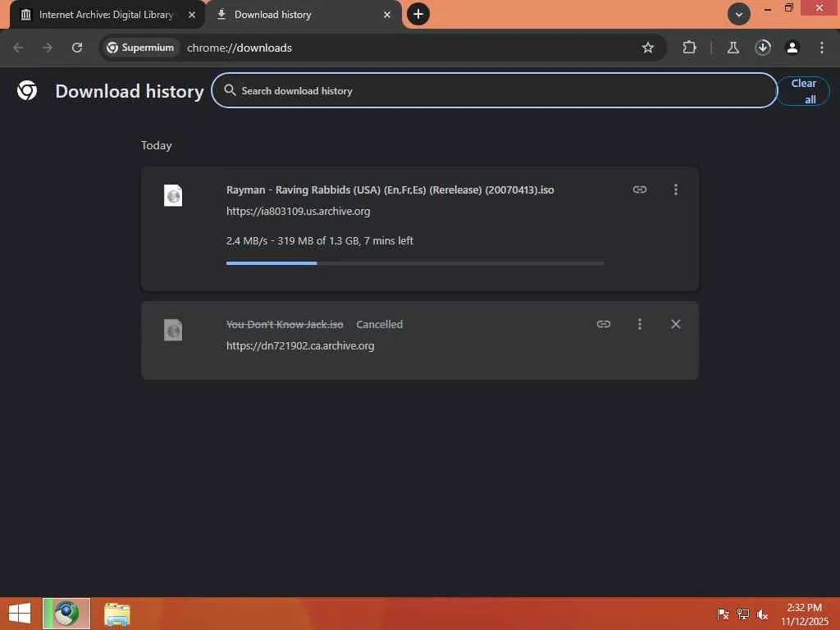Close the Download history tab
The width and height of the screenshot is (840, 630).
tap(387, 15)
